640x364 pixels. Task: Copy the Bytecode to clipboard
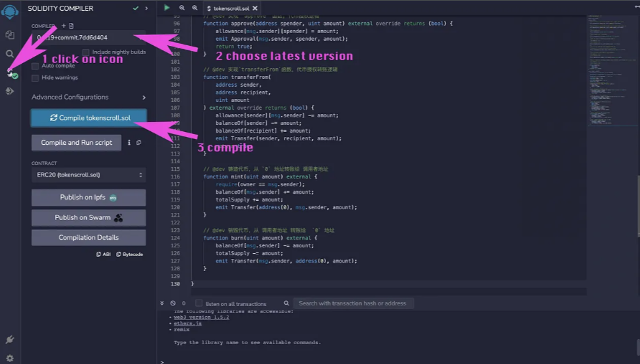[x=130, y=254]
